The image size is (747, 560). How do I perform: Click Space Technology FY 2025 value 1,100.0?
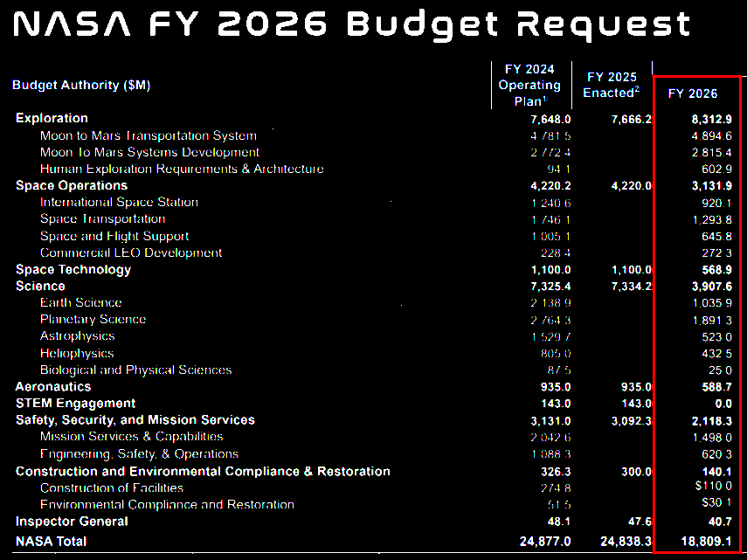[x=632, y=270]
